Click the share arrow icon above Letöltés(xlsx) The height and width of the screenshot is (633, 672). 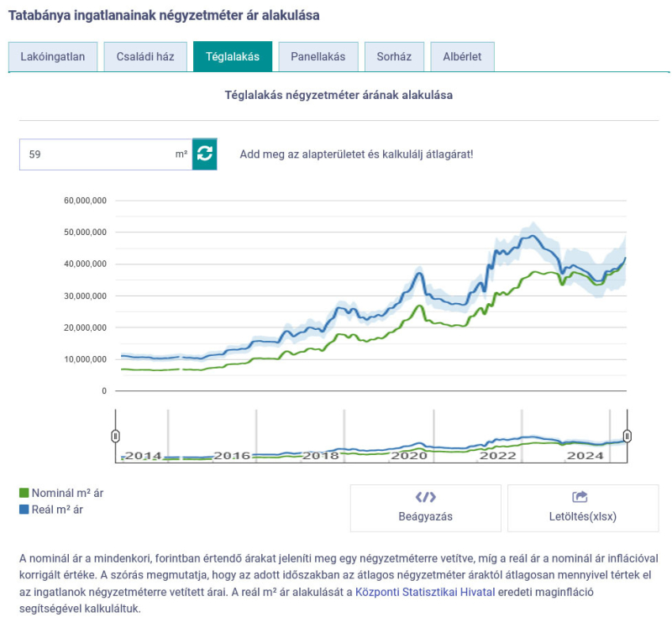[x=580, y=497]
